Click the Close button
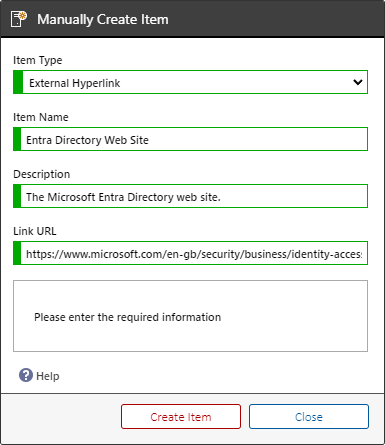The height and width of the screenshot is (445, 385). coord(309,417)
